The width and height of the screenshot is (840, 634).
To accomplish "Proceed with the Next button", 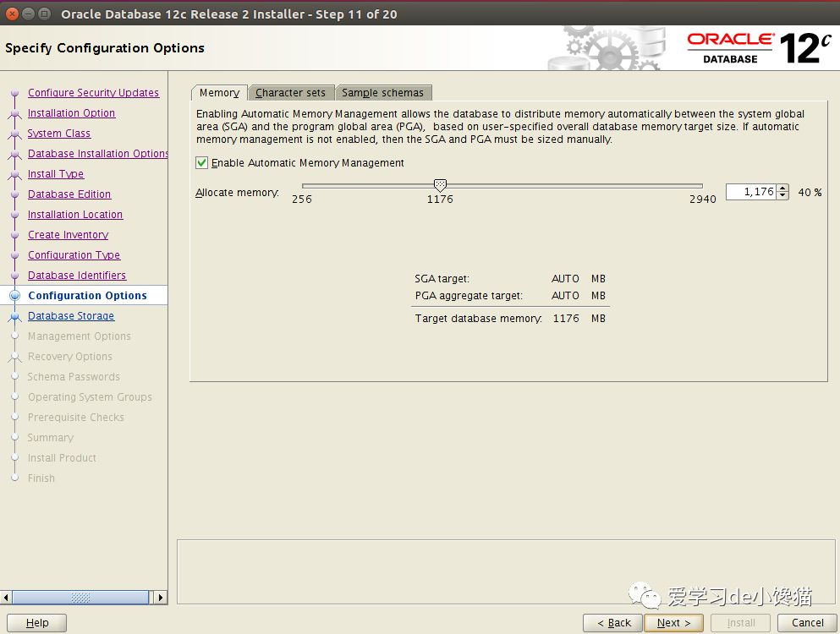I will click(673, 623).
